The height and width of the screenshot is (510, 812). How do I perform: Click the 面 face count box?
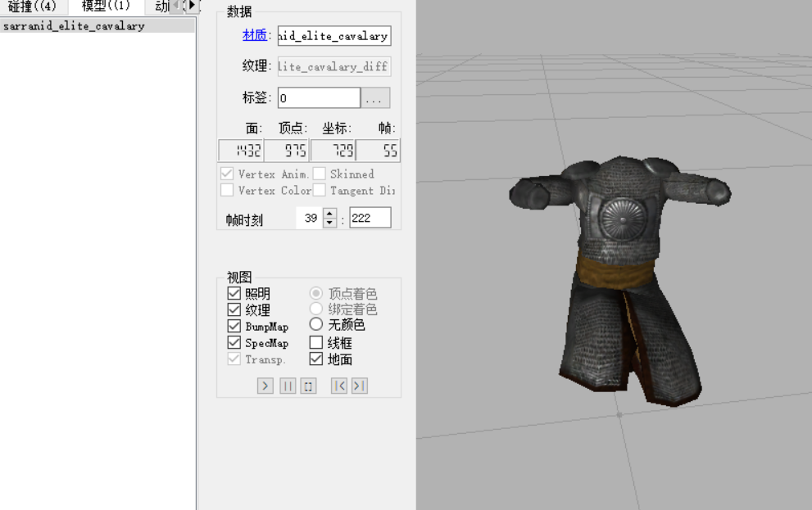241,151
